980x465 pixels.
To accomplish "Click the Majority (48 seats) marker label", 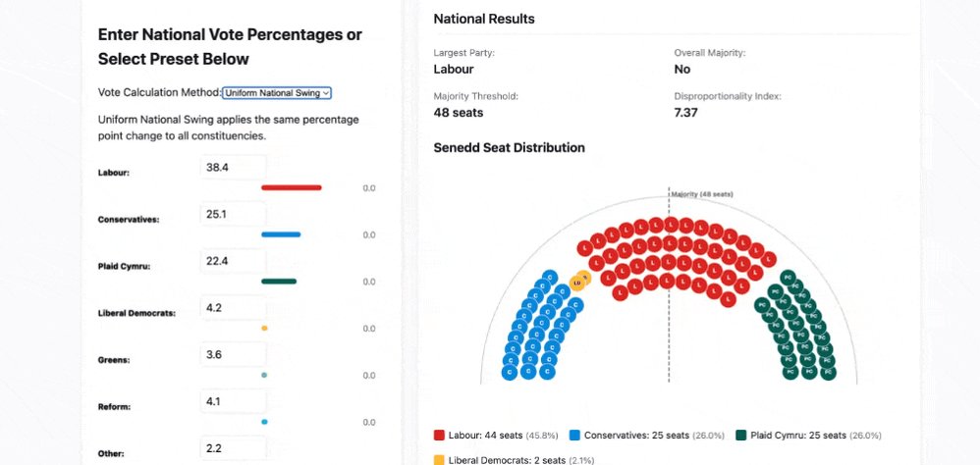I will tap(702, 194).
